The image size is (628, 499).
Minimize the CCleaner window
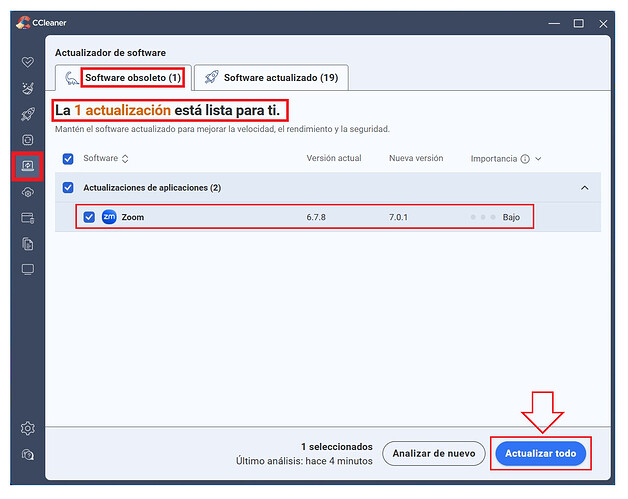(x=554, y=24)
